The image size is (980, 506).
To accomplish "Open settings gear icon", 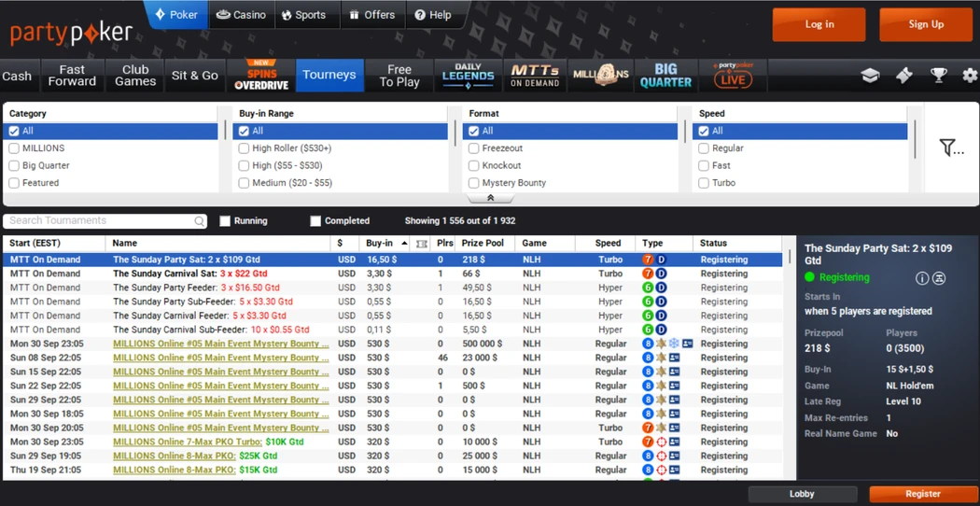I will point(970,76).
